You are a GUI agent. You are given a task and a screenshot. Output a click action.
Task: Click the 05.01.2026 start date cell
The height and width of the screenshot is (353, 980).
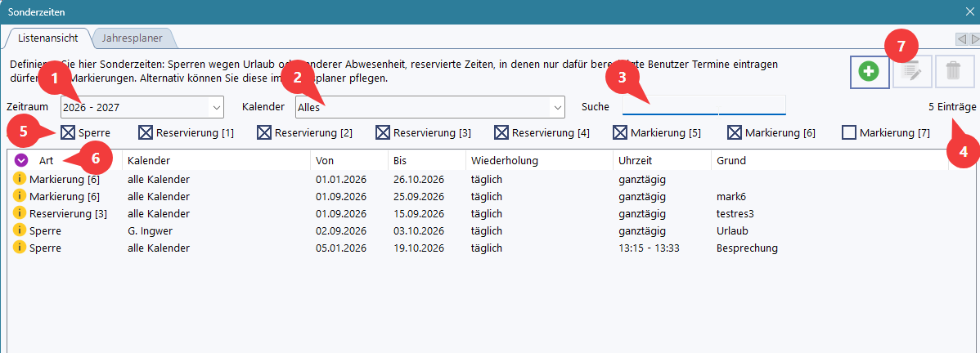(341, 248)
